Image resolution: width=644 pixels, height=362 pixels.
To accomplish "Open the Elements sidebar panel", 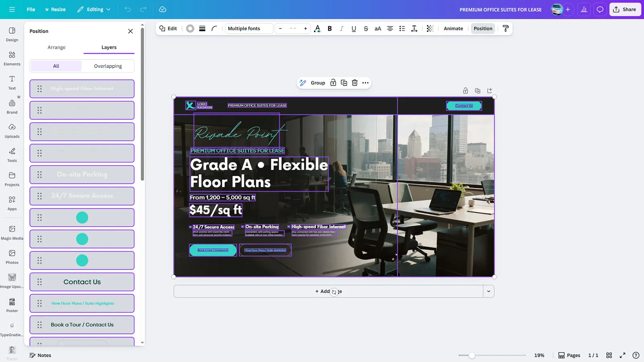I will 12,58.
